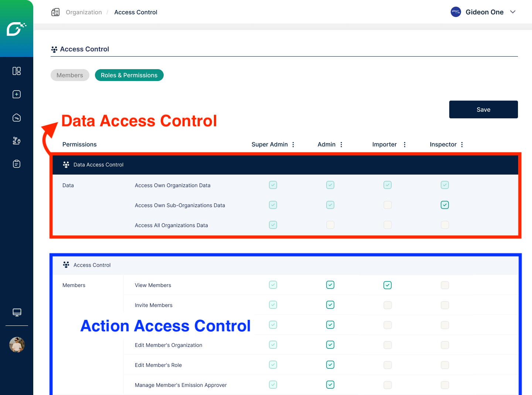Open the clipboard report icon in sidebar
Viewport: 532px width, 395px height.
point(17,164)
